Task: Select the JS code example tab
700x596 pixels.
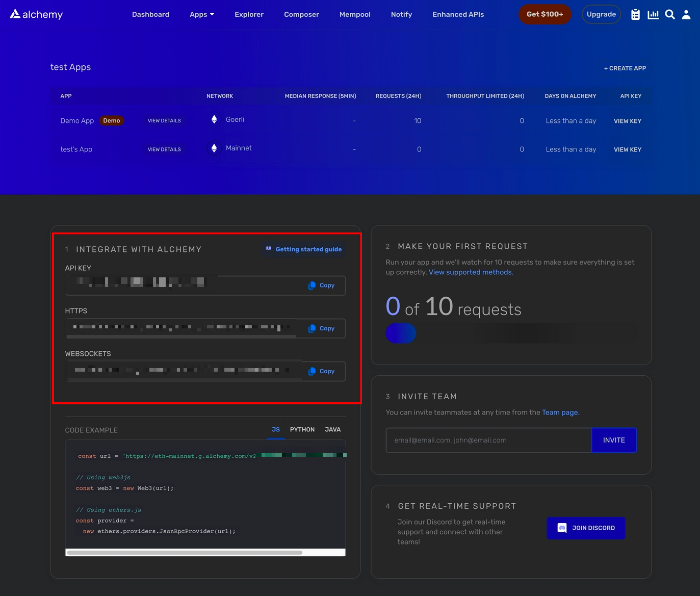Action: [276, 429]
